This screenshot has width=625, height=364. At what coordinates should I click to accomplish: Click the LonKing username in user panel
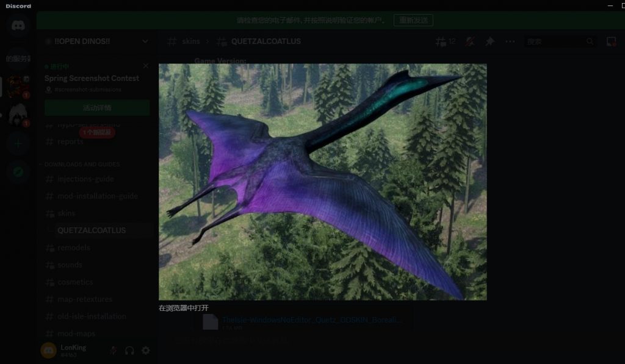73,348
